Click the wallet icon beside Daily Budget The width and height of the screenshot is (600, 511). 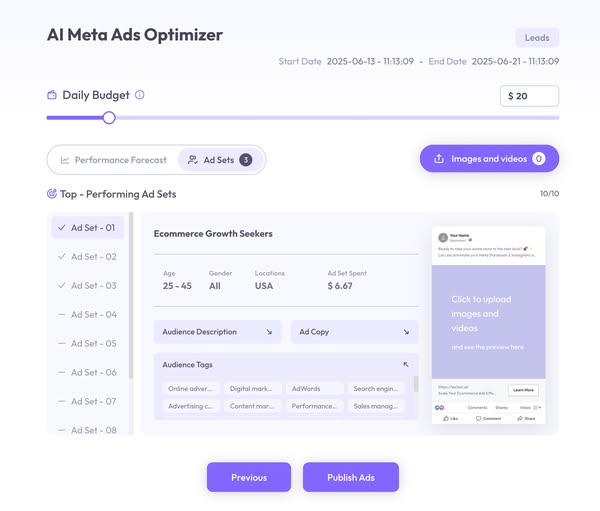click(52, 96)
